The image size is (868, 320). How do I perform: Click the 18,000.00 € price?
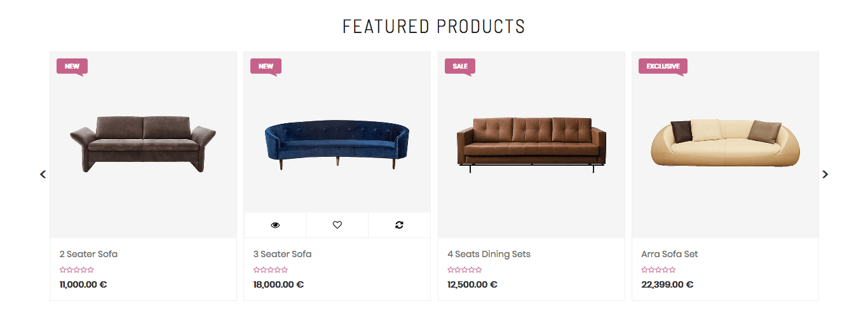pyautogui.click(x=278, y=284)
